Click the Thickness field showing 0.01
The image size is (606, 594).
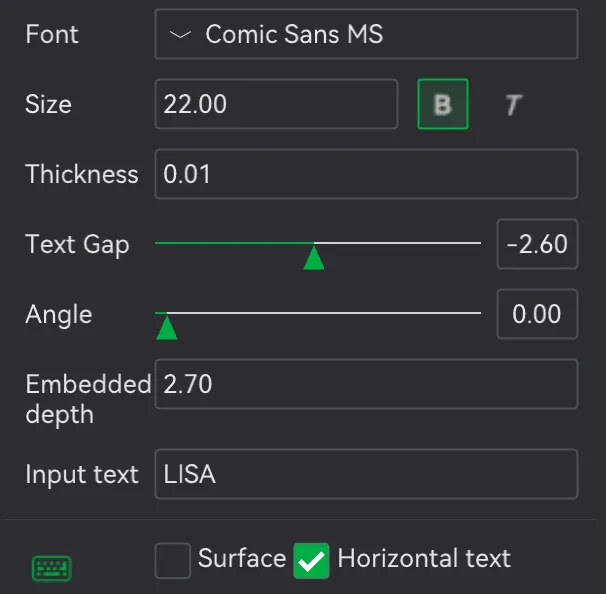point(366,174)
